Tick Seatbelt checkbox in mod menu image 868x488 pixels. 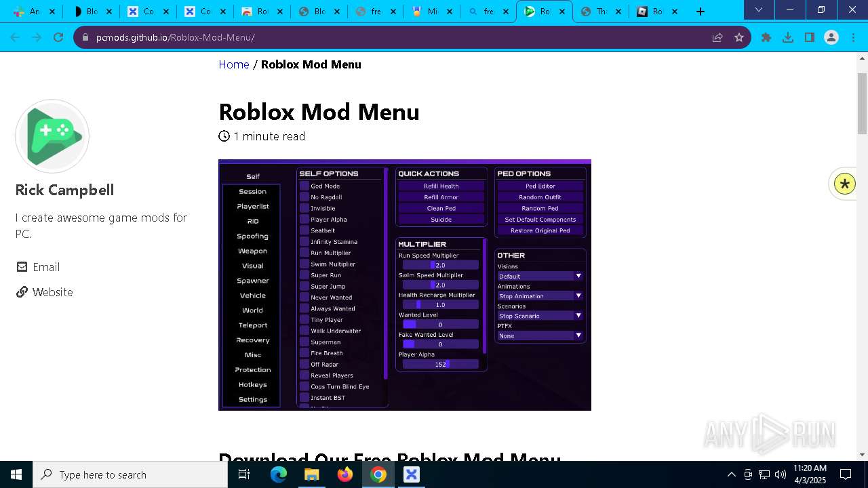(x=304, y=230)
